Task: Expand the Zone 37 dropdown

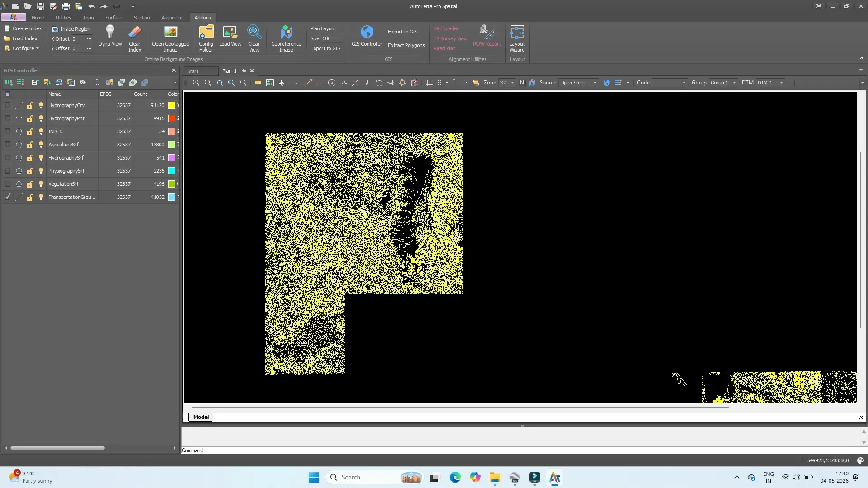Action: point(512,83)
